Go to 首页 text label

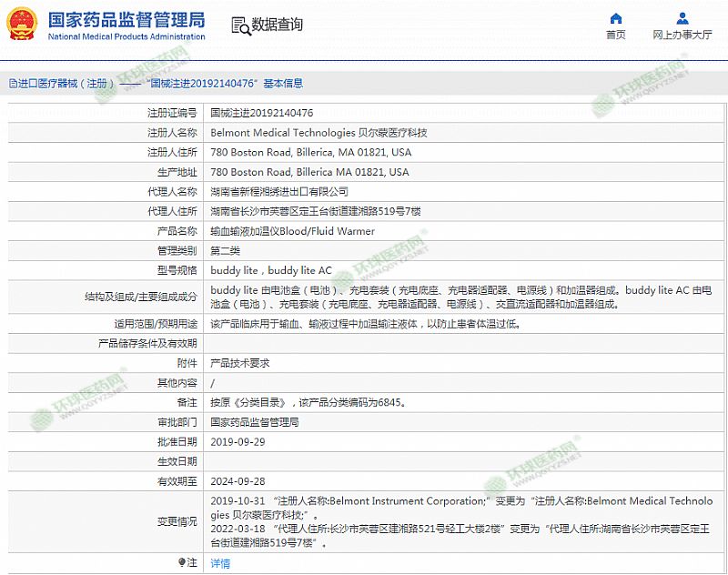point(616,35)
